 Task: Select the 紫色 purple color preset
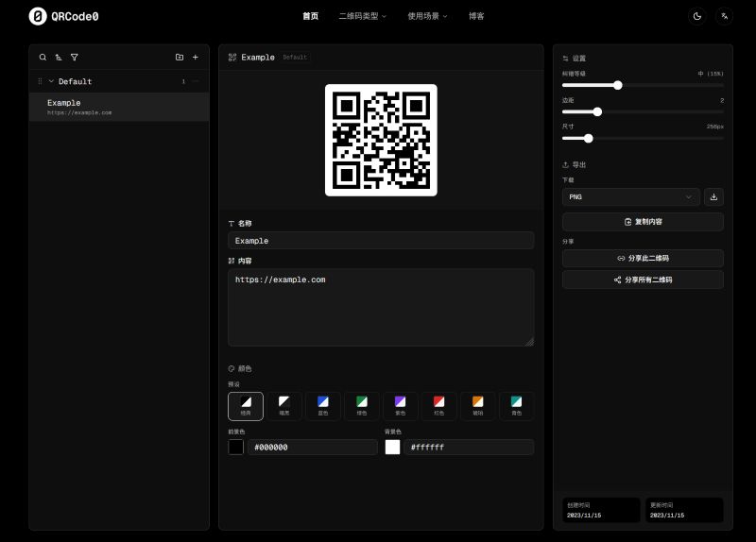[x=400, y=406]
